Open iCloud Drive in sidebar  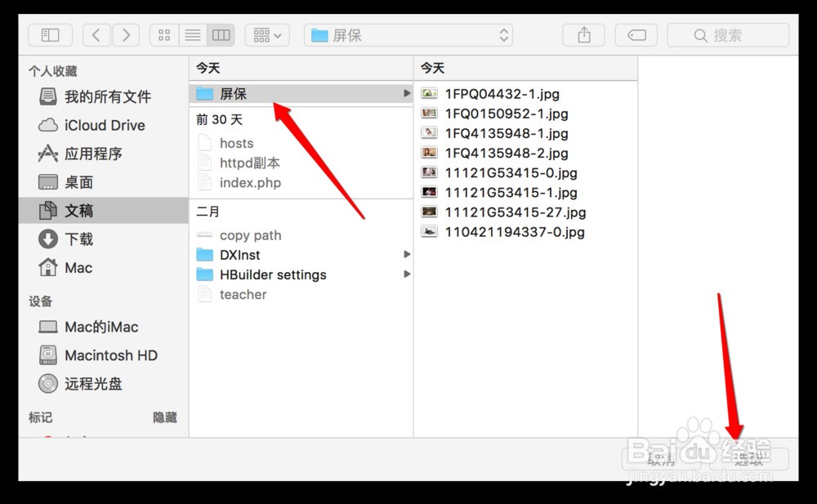point(103,125)
